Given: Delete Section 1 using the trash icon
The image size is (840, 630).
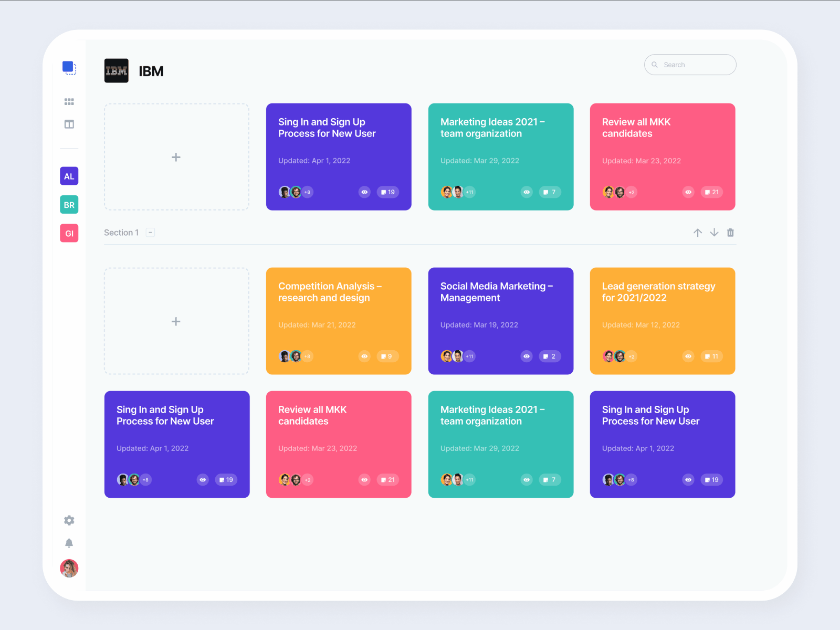Looking at the screenshot, I should point(730,233).
